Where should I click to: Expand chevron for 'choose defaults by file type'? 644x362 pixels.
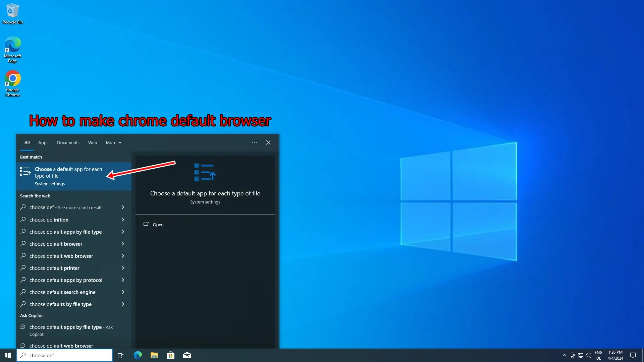click(x=123, y=304)
